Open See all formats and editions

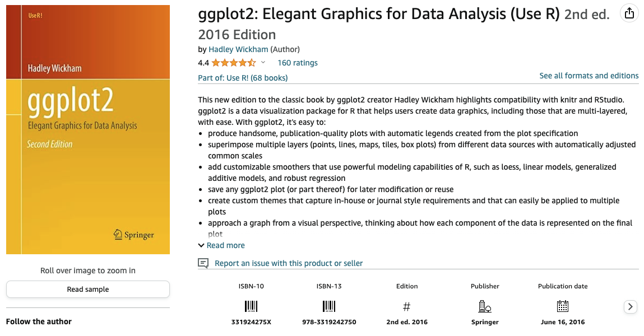tap(589, 76)
